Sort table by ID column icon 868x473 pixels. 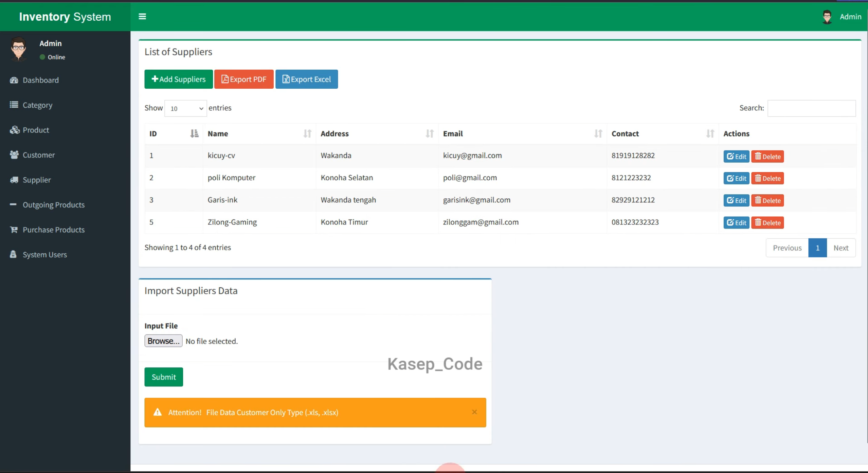coord(194,133)
